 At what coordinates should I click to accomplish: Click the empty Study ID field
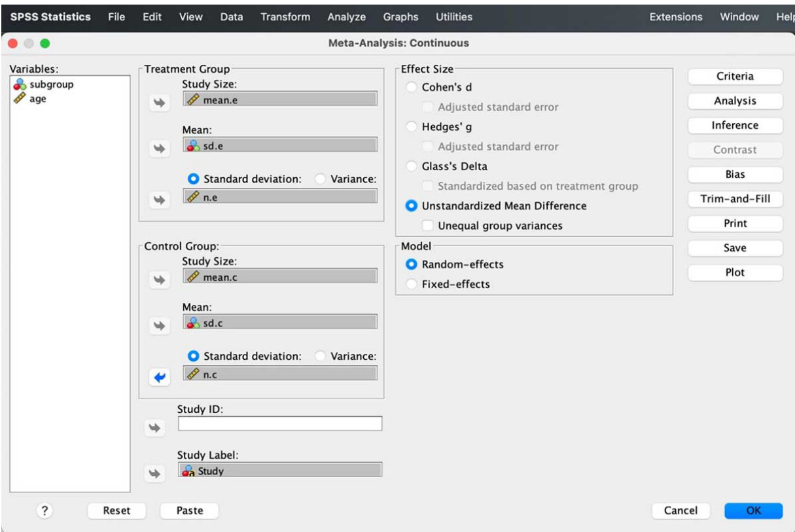[280, 424]
